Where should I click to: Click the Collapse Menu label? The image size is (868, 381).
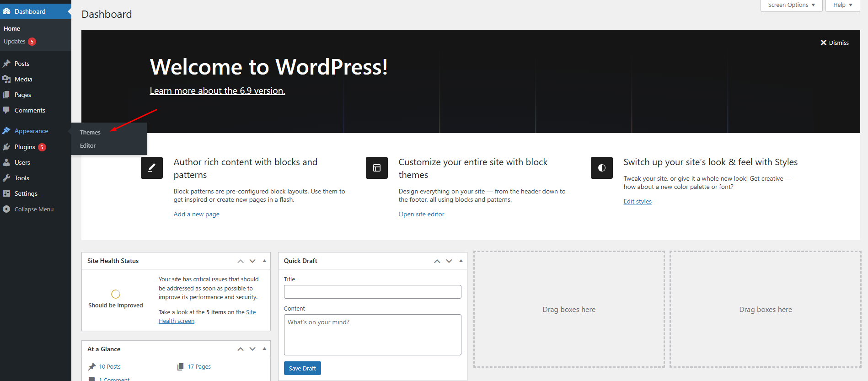(x=34, y=209)
